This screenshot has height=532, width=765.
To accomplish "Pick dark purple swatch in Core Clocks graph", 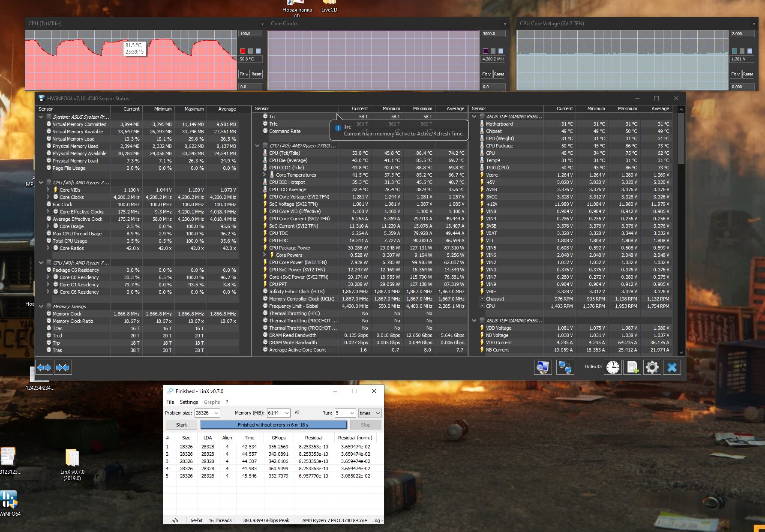I will point(485,51).
